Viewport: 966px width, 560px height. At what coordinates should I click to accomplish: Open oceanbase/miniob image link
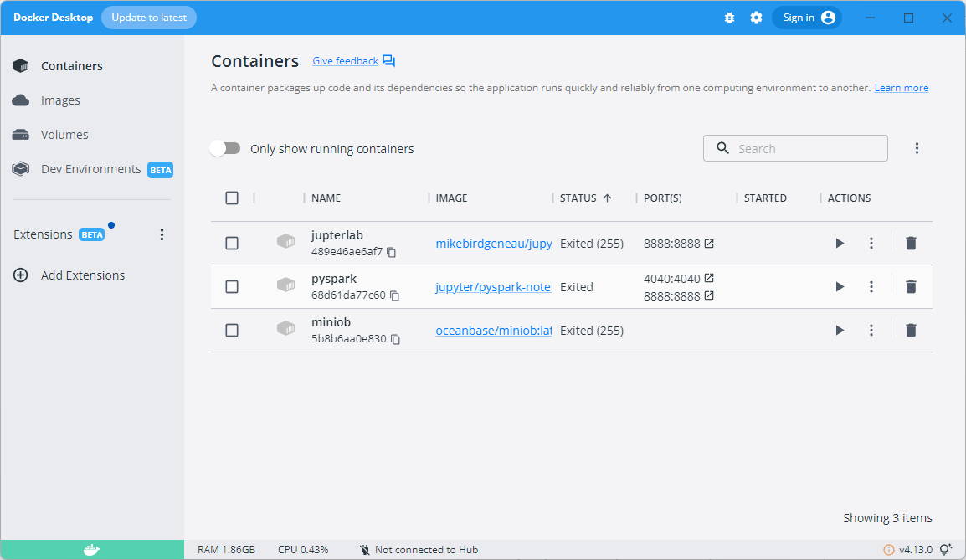pos(494,330)
